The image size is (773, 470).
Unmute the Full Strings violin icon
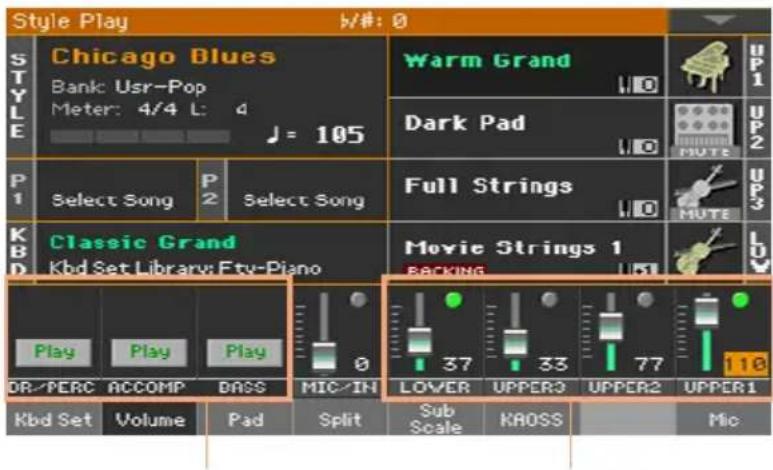pos(704,191)
